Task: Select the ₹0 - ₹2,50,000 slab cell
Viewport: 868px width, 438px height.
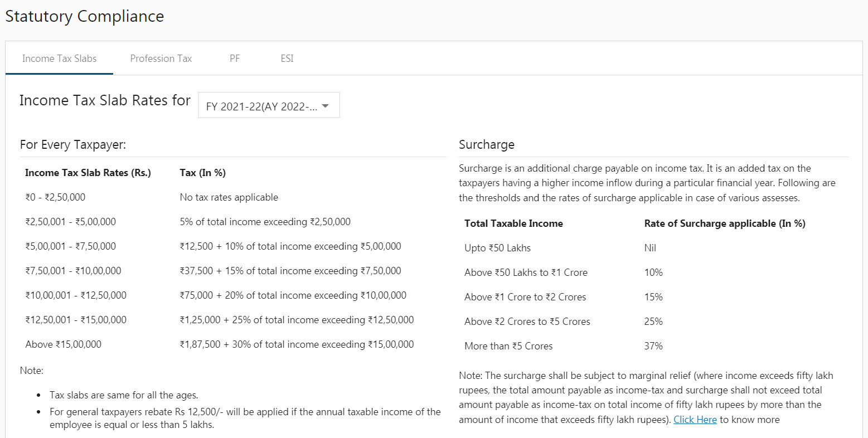Action: tap(55, 197)
